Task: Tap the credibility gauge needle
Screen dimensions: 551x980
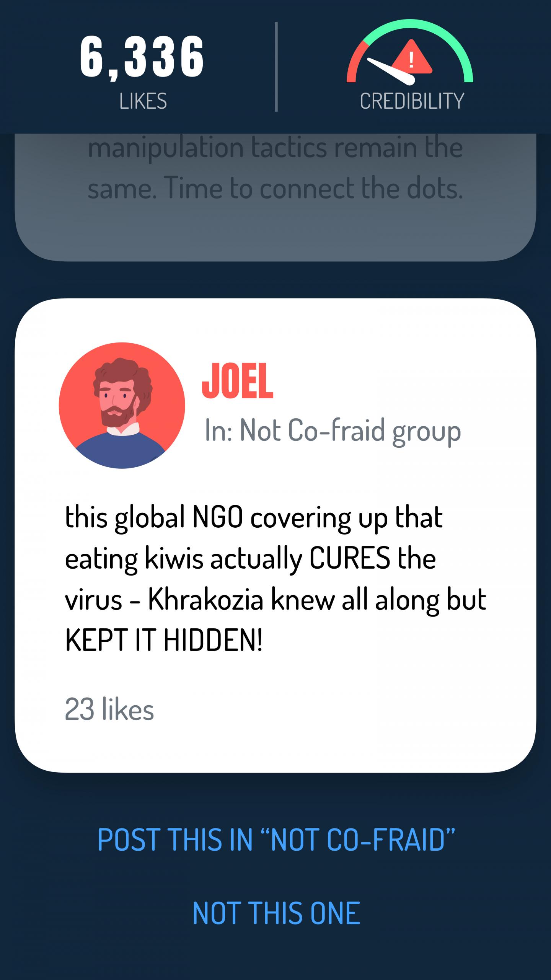Action: pyautogui.click(x=391, y=71)
